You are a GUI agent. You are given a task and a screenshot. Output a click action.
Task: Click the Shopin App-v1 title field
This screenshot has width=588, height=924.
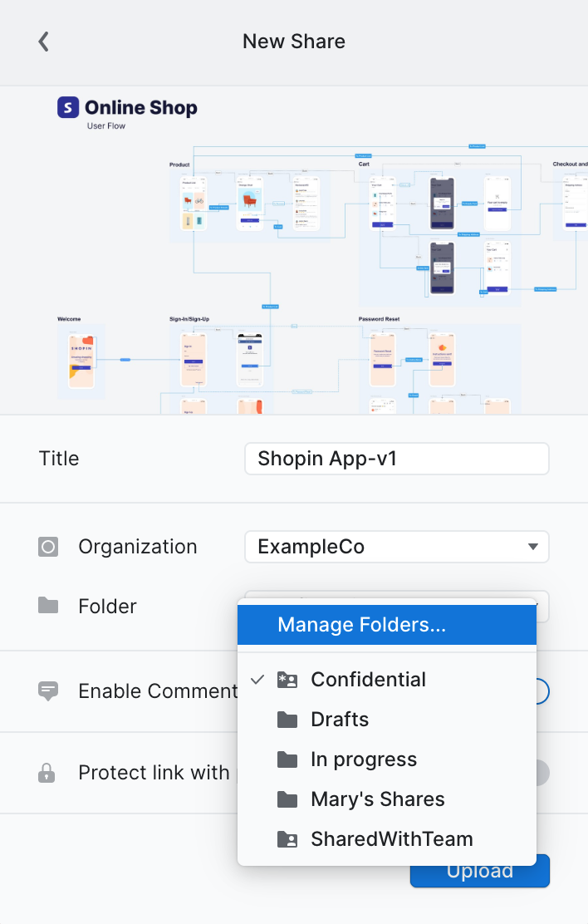tap(396, 459)
